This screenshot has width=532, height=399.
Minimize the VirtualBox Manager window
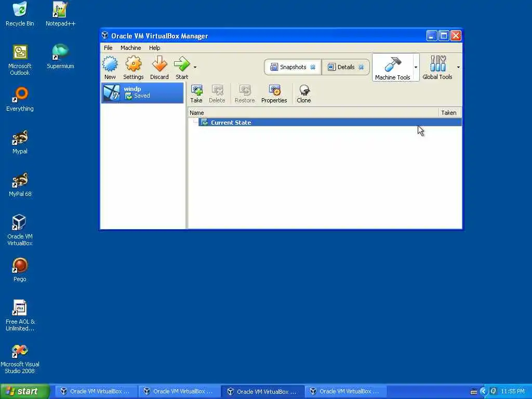pyautogui.click(x=432, y=36)
